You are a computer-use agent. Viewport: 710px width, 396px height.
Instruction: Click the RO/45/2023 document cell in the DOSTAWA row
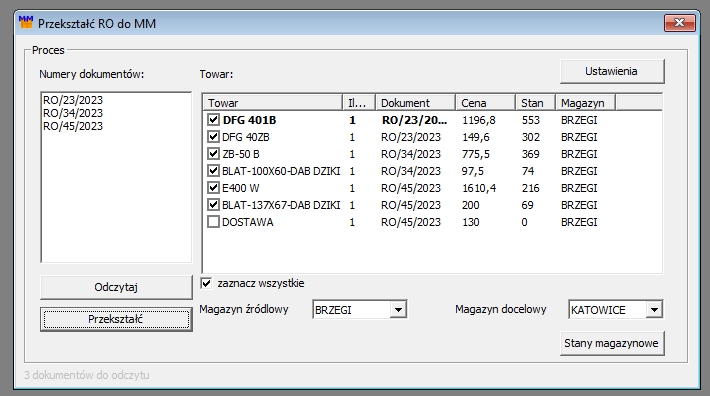[x=411, y=222]
